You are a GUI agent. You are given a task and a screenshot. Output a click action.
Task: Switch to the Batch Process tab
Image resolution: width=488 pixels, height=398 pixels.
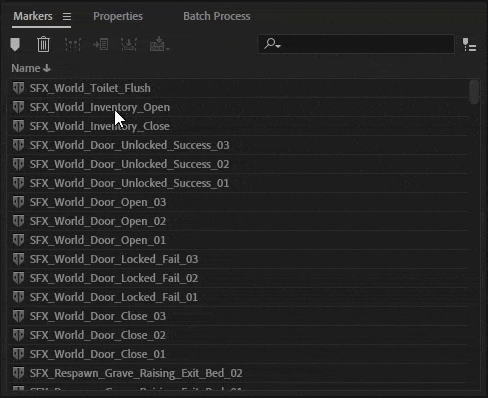(x=217, y=16)
